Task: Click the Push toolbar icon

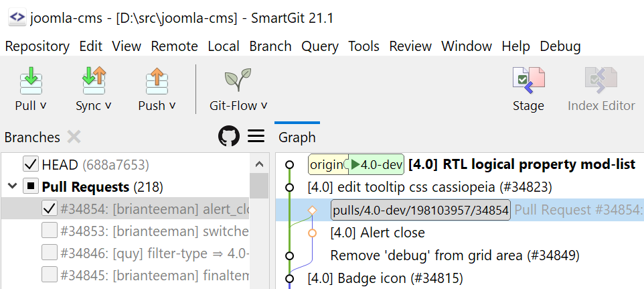Action: pyautogui.click(x=156, y=80)
